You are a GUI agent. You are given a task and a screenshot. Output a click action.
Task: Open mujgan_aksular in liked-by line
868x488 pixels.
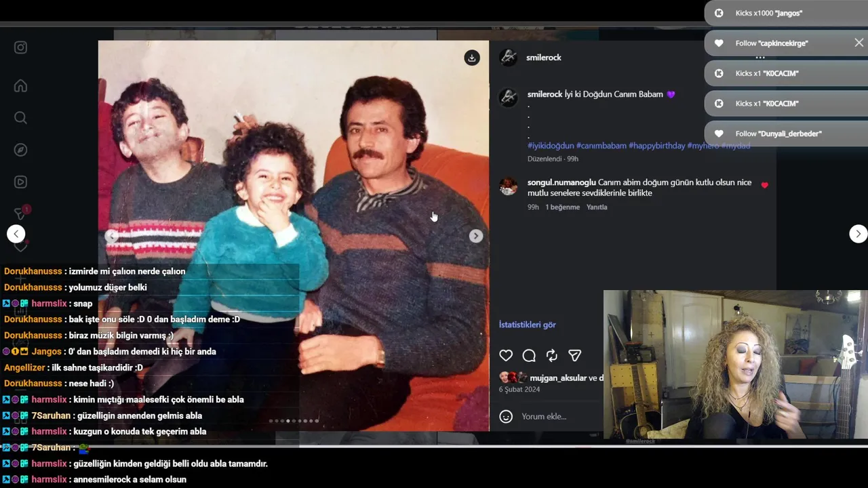(558, 378)
